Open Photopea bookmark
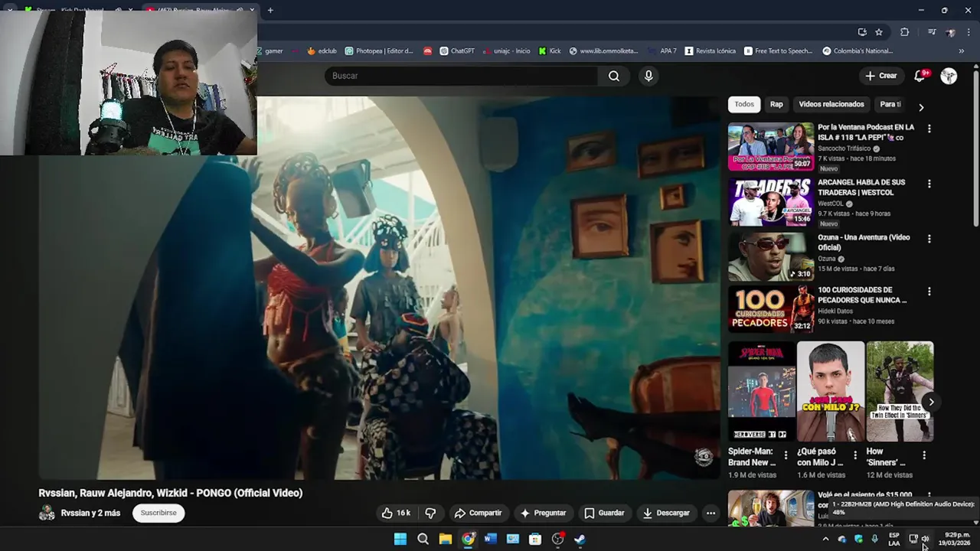The height and width of the screenshot is (551, 980). (x=379, y=51)
